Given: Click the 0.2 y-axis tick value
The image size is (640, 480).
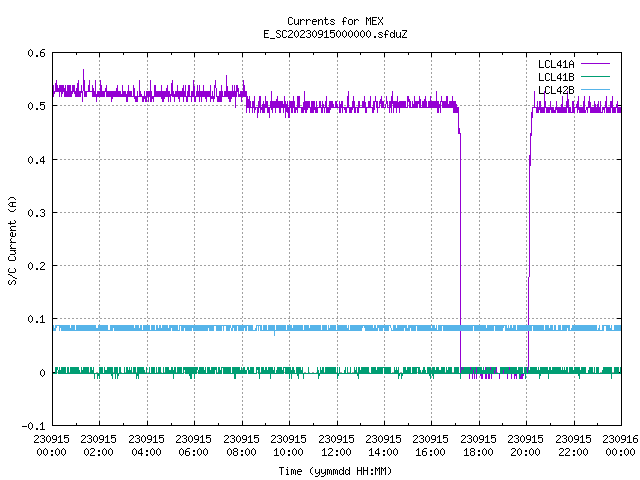Looking at the screenshot, I should (x=36, y=266).
